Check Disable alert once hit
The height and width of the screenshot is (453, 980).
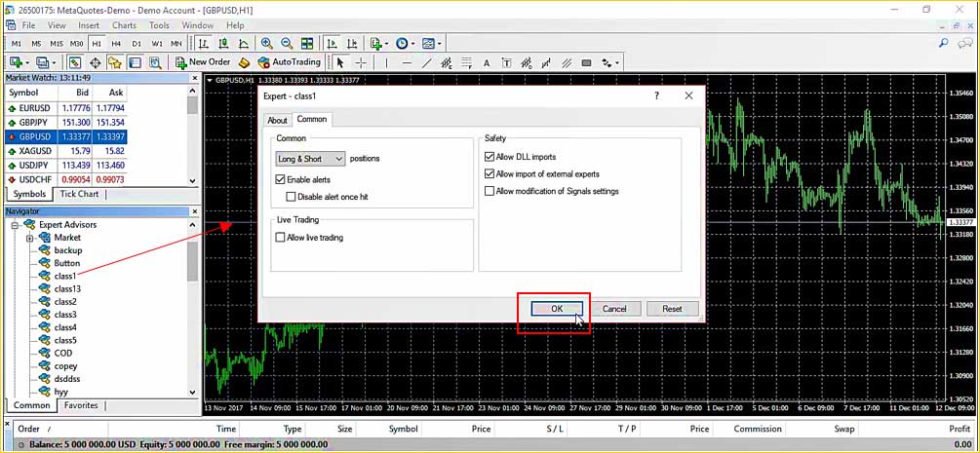291,197
